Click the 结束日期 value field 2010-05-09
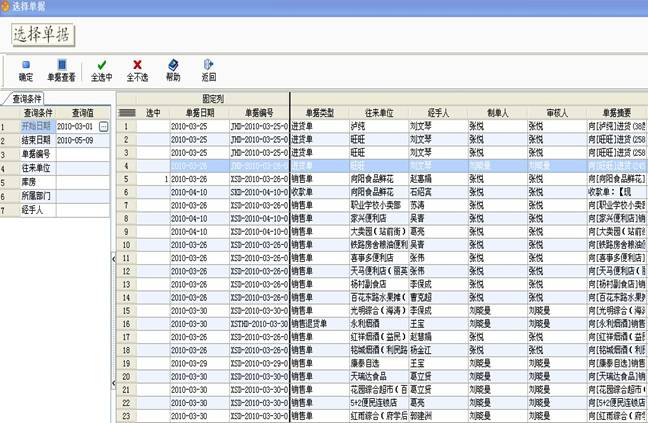This screenshot has height=423, width=648. (x=83, y=140)
